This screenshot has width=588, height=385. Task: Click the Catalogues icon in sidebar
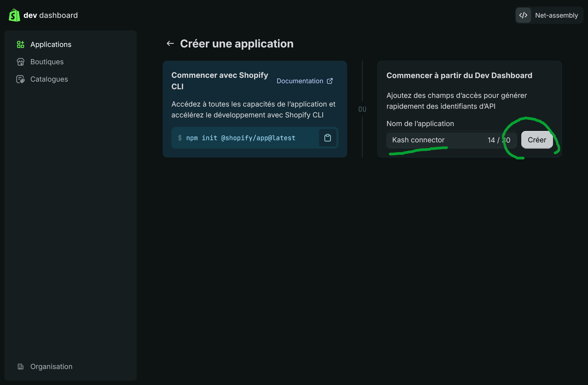[21, 79]
